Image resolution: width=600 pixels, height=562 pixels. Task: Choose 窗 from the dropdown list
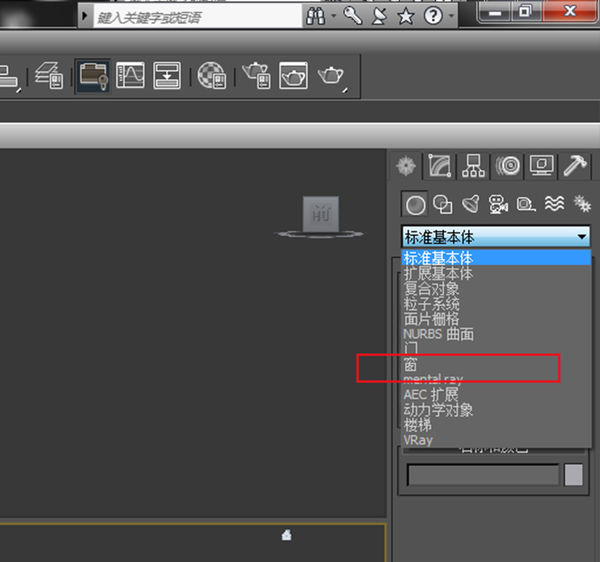[496, 364]
